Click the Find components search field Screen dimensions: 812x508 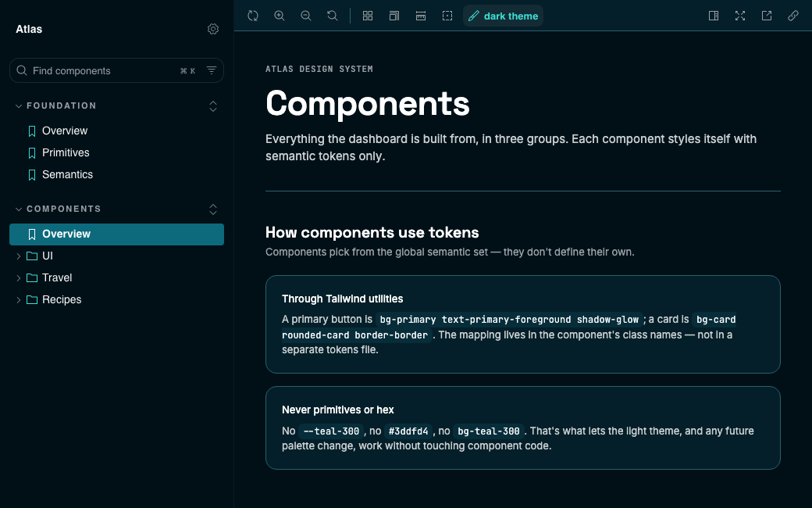[x=116, y=70]
